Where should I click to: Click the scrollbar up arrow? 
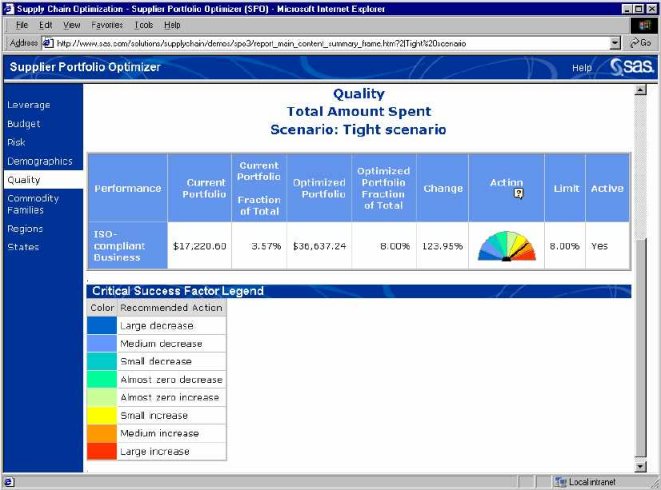click(x=640, y=90)
